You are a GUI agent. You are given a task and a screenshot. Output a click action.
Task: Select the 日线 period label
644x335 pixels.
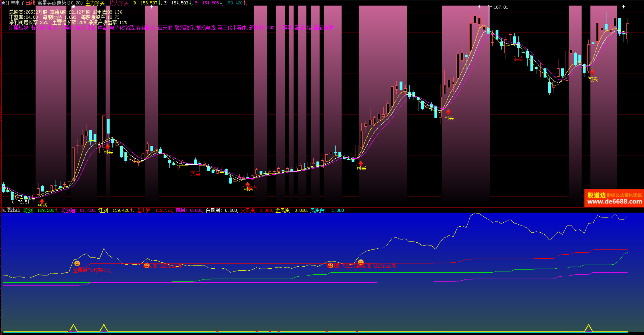click(30, 3)
